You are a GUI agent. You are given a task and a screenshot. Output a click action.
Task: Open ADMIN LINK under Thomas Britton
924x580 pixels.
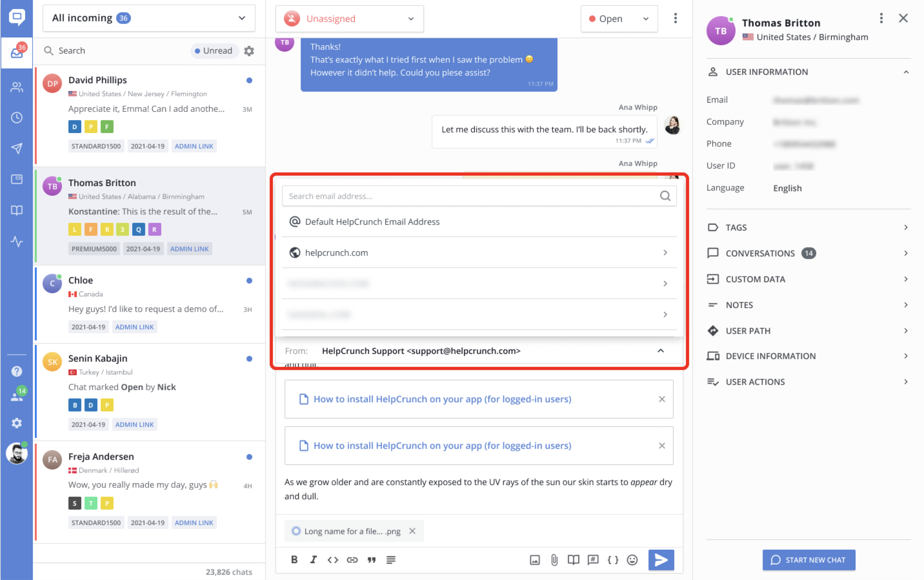189,249
